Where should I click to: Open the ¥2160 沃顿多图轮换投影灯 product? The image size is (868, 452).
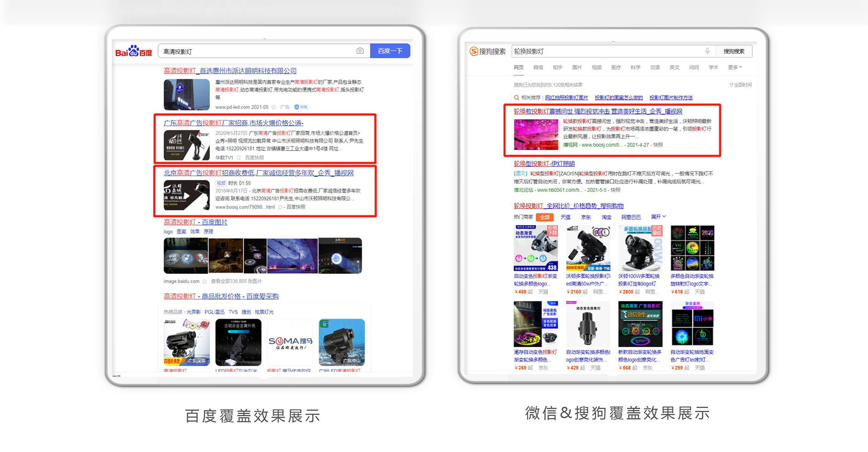tap(588, 260)
